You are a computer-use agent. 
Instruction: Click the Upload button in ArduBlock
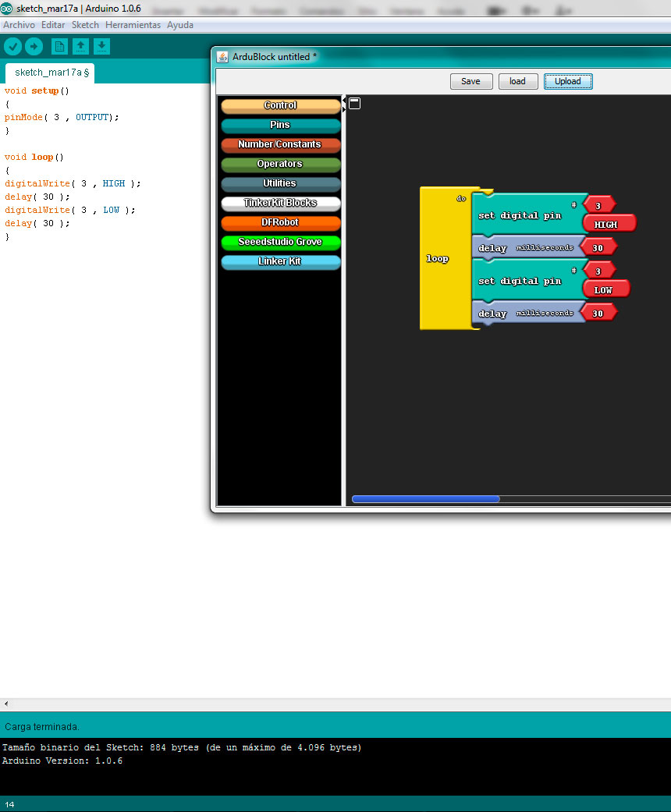click(568, 81)
